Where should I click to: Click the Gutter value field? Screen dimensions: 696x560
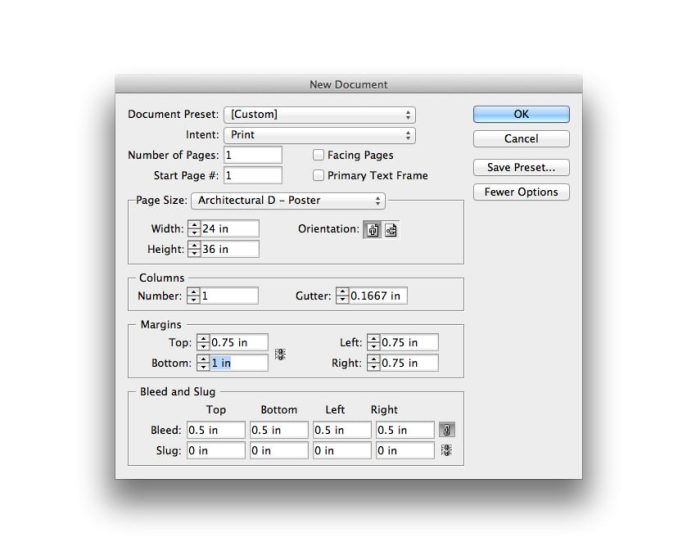tap(378, 296)
